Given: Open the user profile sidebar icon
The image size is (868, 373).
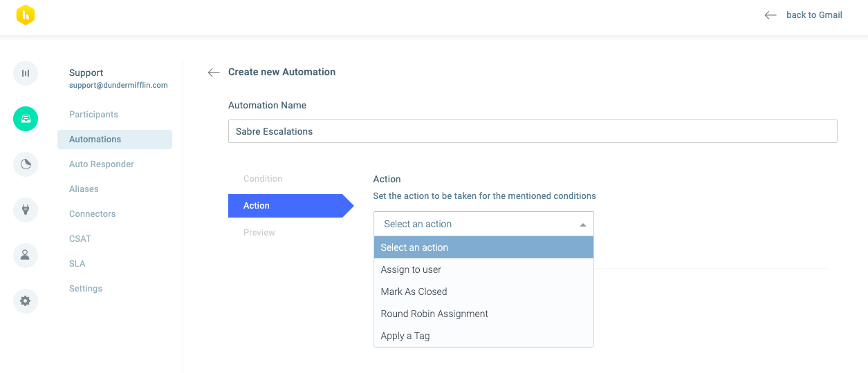Looking at the screenshot, I should (x=26, y=256).
